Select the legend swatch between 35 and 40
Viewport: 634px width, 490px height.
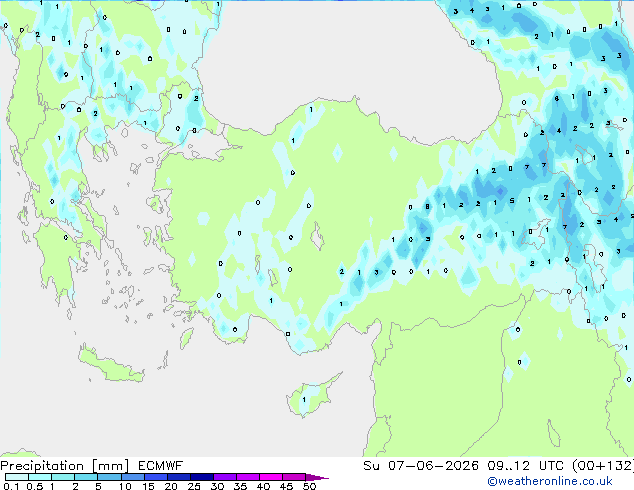pyautogui.click(x=247, y=477)
